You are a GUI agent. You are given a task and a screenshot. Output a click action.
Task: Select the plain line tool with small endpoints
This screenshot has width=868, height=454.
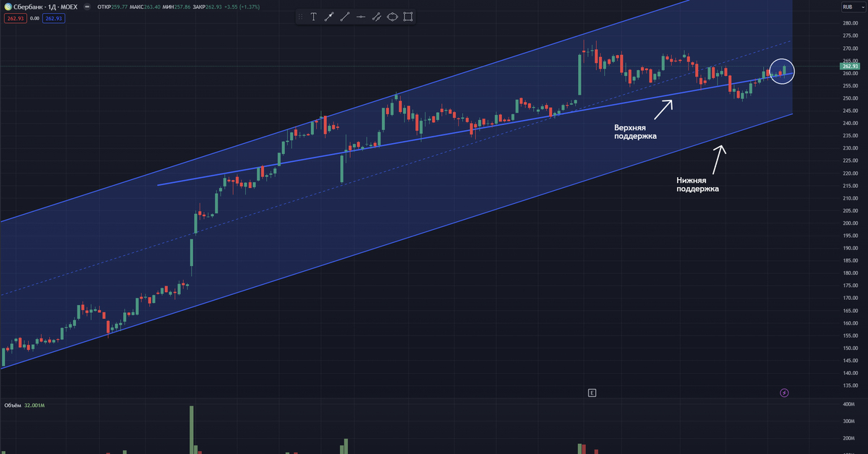click(x=345, y=17)
